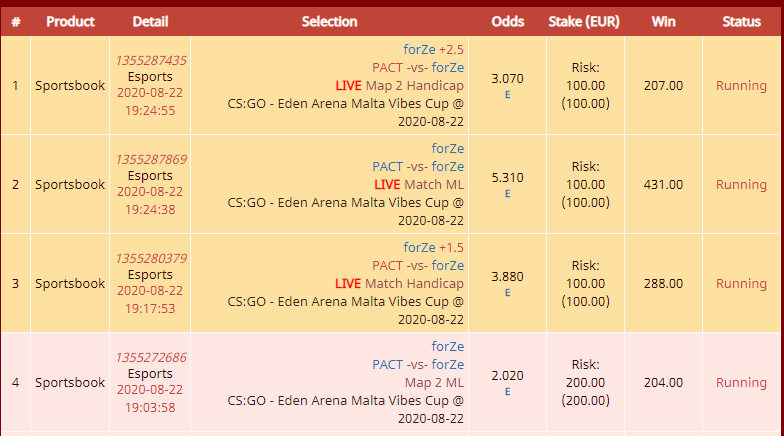
Task: Click the Product column header
Action: pos(70,22)
